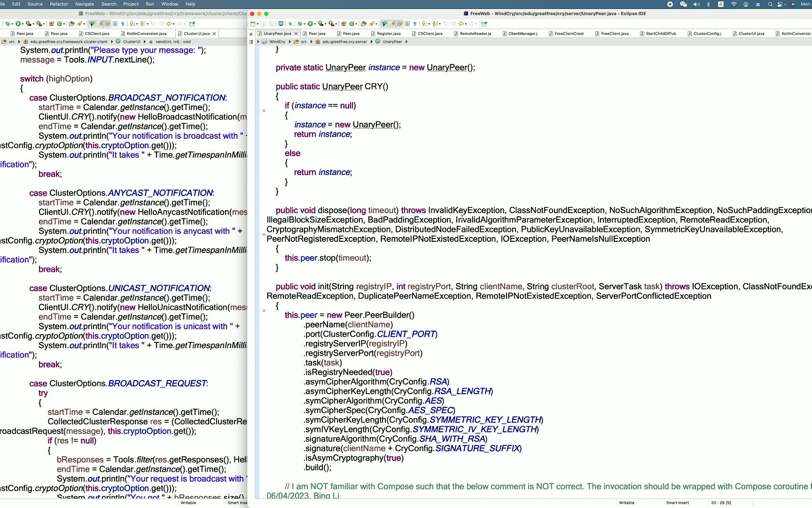Expand breadcrumb arrow before WindCry
The height and width of the screenshot is (508, 812).
click(258, 41)
